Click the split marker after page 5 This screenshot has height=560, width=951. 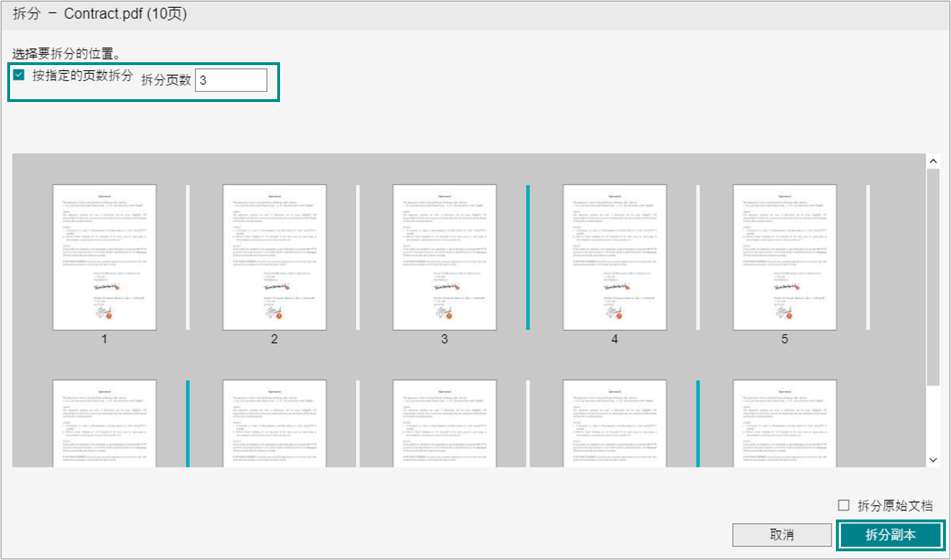coord(868,257)
